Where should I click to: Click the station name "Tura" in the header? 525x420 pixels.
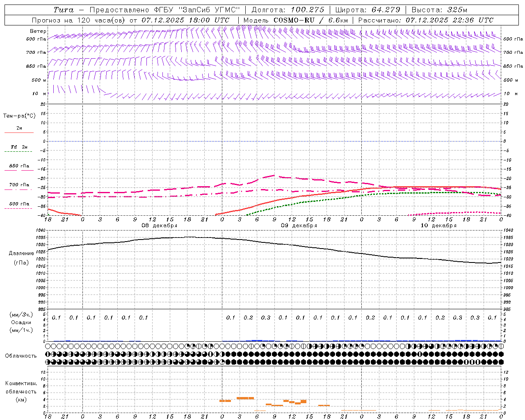64,10
